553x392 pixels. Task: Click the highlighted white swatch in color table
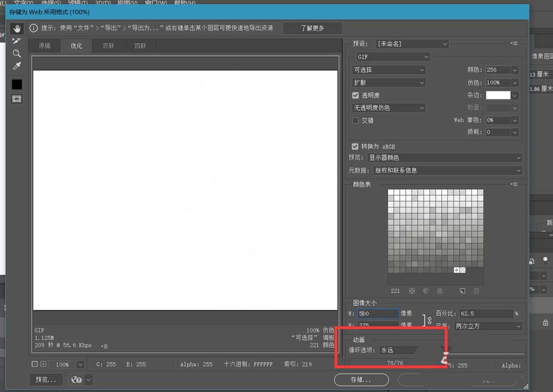coord(456,270)
